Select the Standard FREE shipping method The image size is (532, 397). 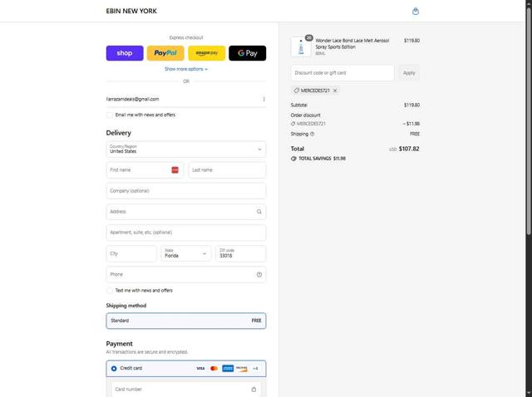coord(186,321)
